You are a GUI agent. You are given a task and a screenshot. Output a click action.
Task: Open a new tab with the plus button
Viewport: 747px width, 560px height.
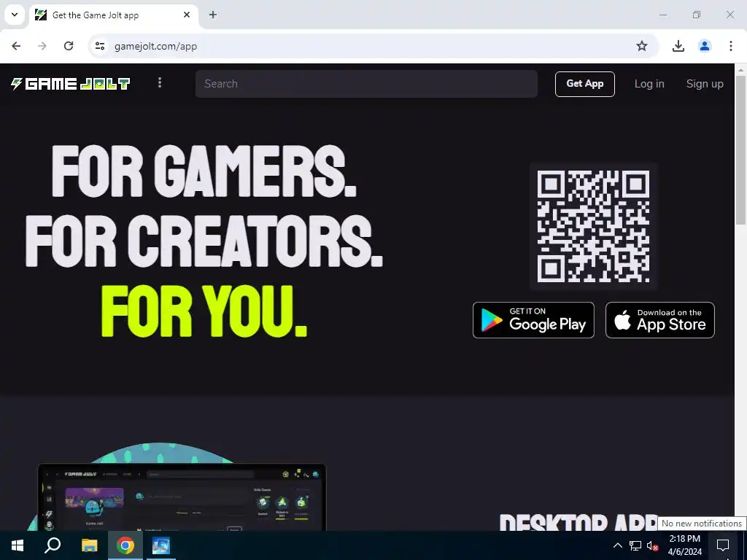pos(213,15)
